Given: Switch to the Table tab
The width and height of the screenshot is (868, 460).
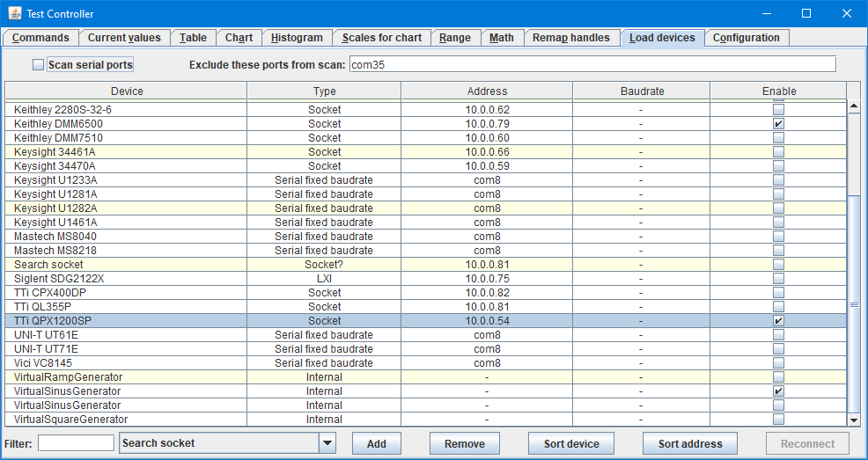Looking at the screenshot, I should pos(193,38).
